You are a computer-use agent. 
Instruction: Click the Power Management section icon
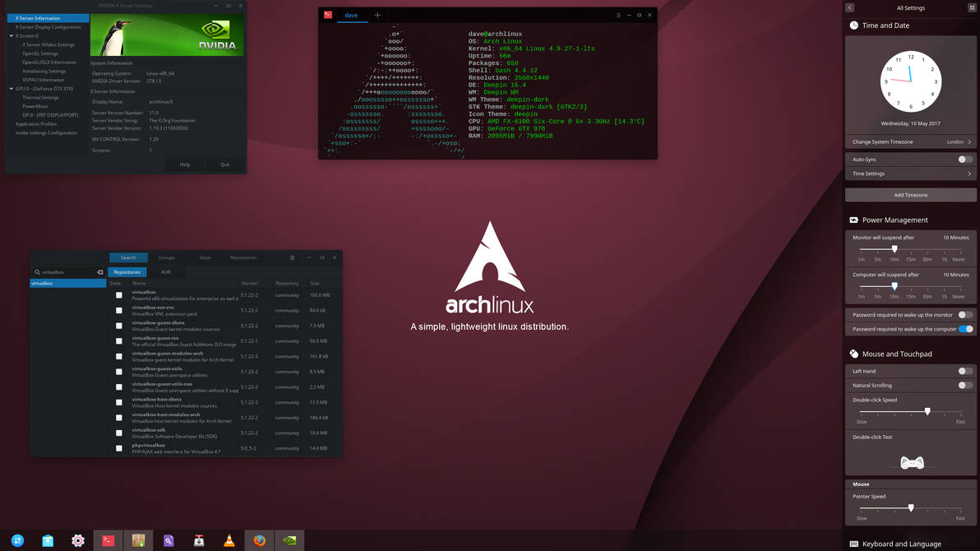coord(853,220)
